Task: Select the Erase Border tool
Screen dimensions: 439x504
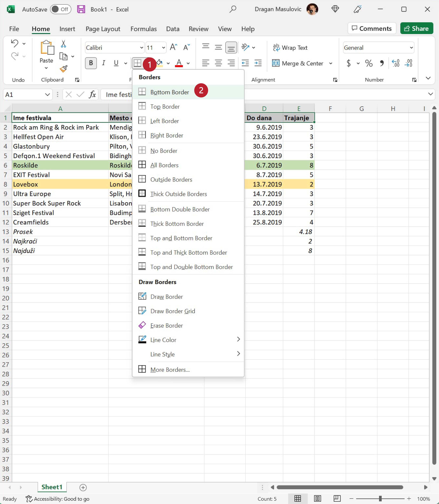Action: [x=166, y=325]
